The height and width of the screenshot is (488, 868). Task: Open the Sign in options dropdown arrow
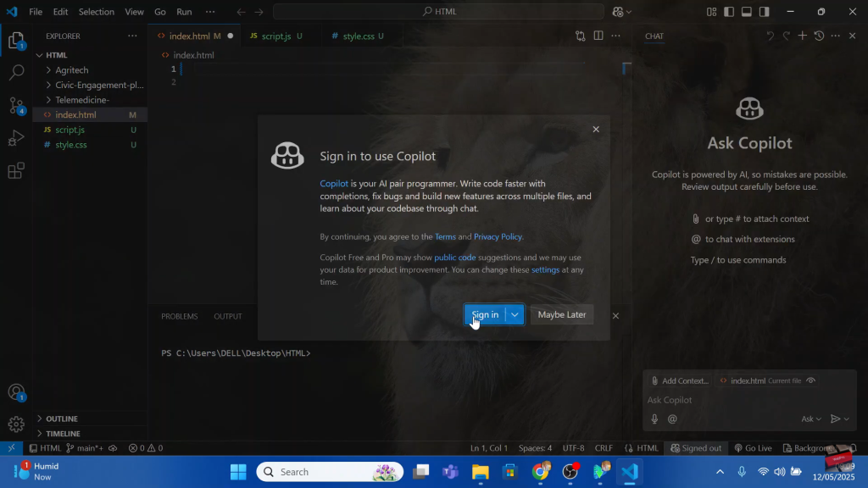(x=515, y=315)
